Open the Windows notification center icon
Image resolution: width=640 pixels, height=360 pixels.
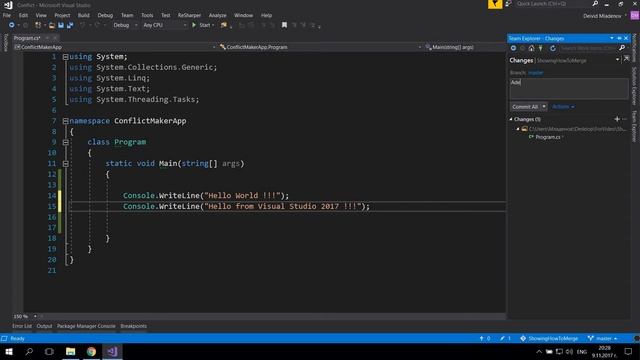[628, 351]
